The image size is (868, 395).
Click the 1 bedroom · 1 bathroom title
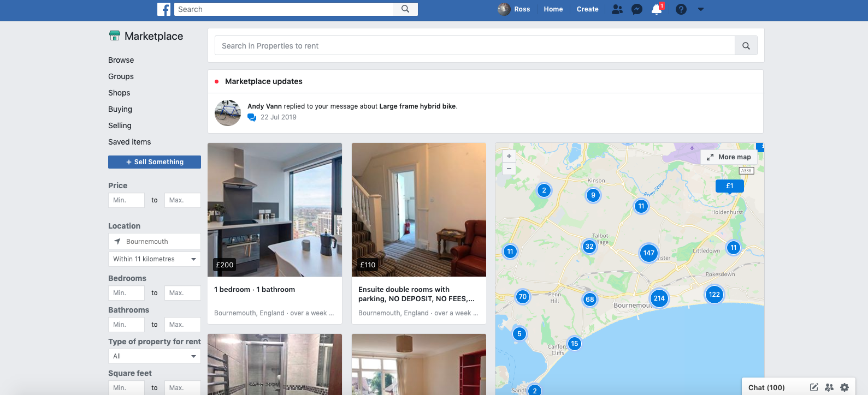pos(255,290)
